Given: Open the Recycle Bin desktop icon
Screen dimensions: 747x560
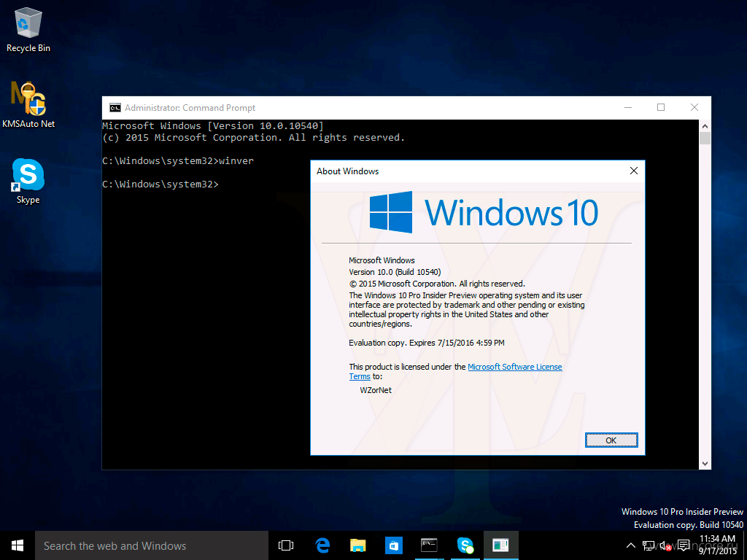Looking at the screenshot, I should 28,29.
